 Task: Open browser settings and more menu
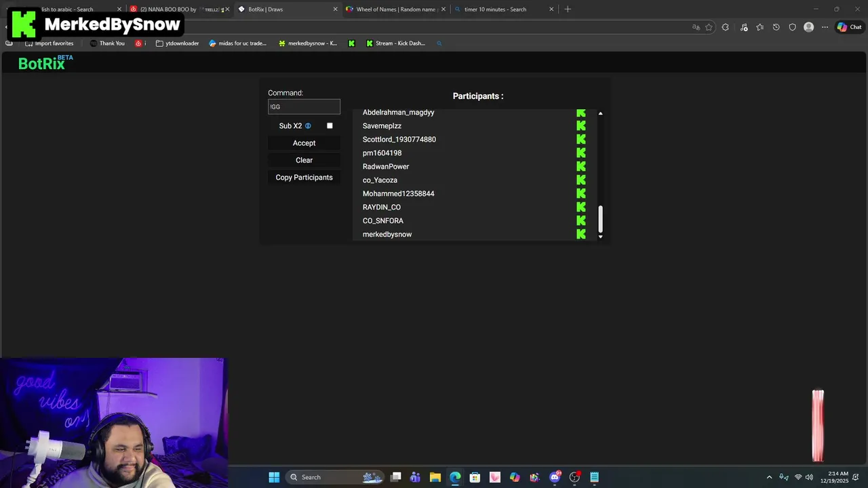click(x=825, y=27)
